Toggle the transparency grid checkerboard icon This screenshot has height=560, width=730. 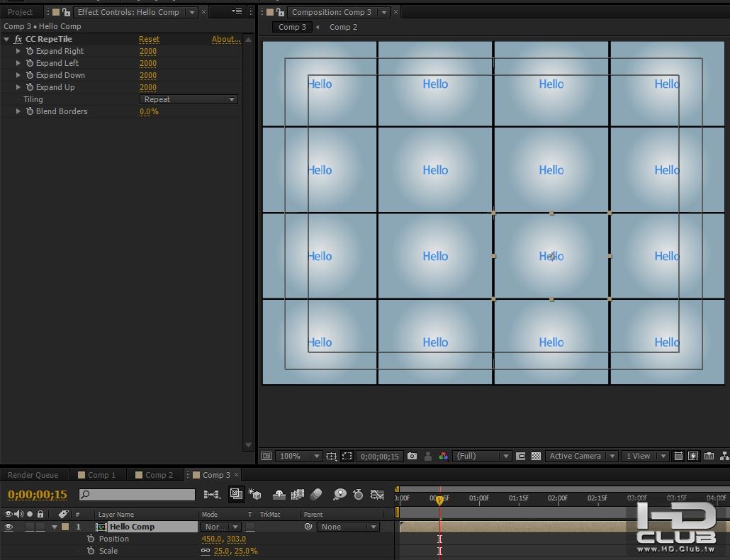click(x=536, y=457)
